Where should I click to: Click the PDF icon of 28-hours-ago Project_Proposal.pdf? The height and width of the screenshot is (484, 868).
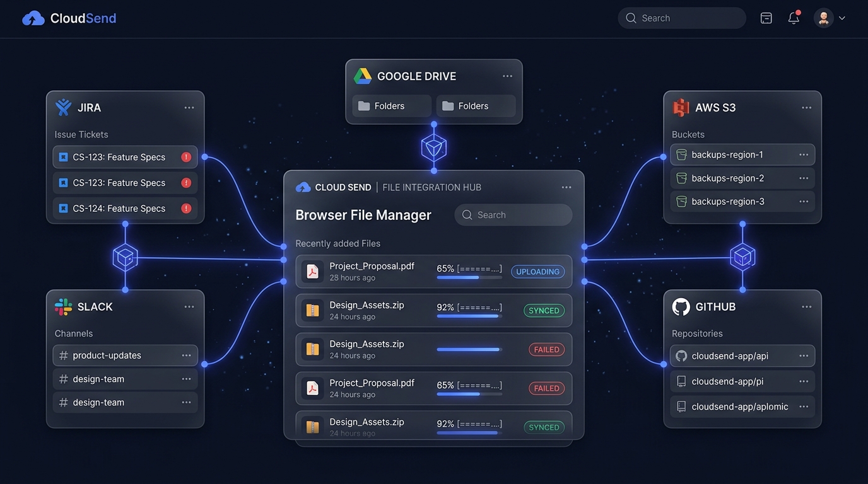point(312,272)
